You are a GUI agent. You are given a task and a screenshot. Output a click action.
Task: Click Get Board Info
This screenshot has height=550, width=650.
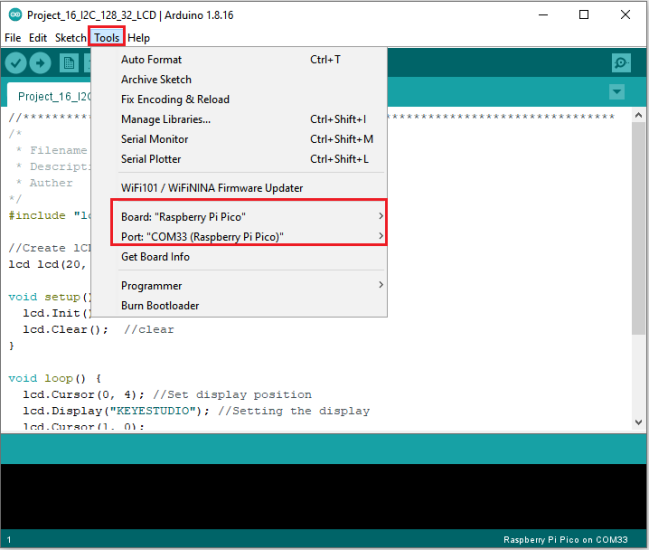tap(240, 257)
